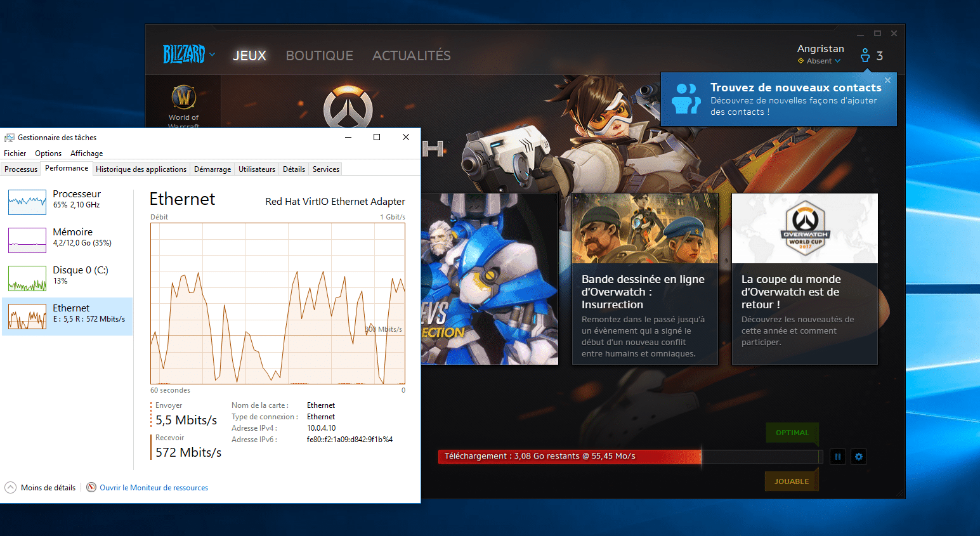The image size is (980, 536).
Task: Click the JOUABLE marker on the download bar
Action: pos(792,481)
